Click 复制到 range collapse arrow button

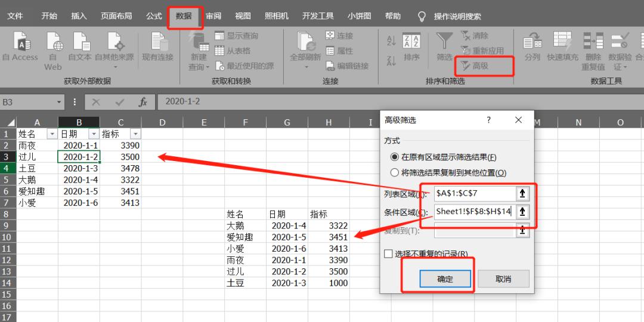click(x=522, y=230)
